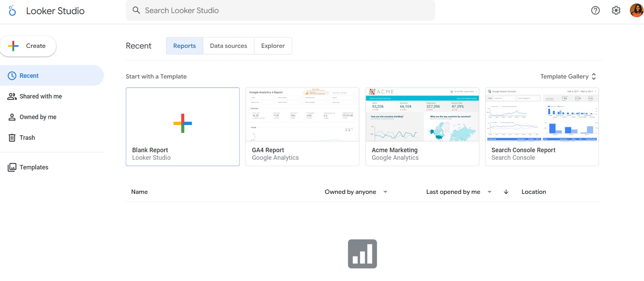The image size is (644, 281).
Task: Click the Recent clock icon in sidebar
Action: (x=12, y=76)
